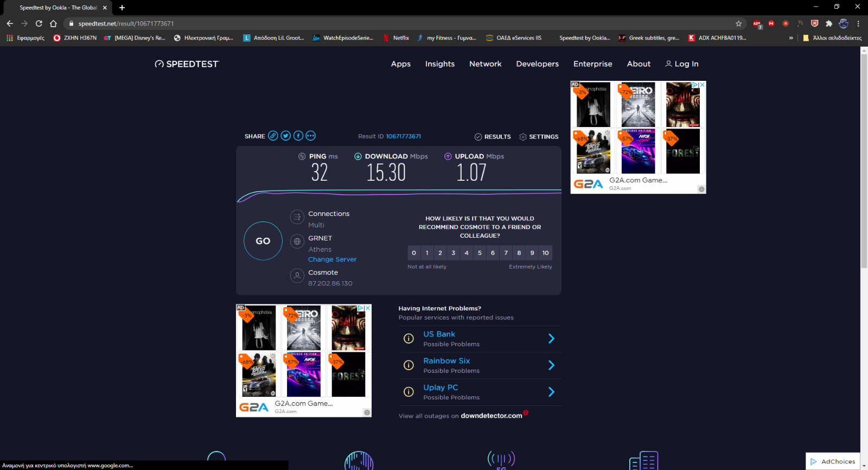Screen dimensions: 868x470
Task: Open the Network menu
Action: [x=486, y=64]
